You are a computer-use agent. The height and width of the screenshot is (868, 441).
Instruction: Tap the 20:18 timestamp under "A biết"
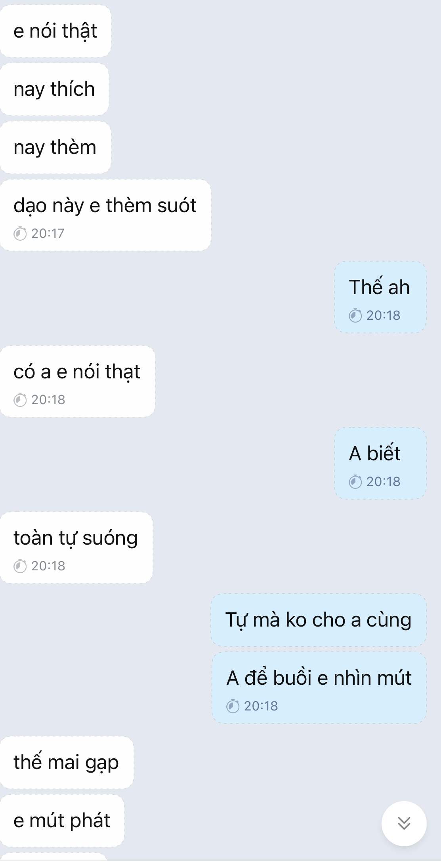coord(383,482)
